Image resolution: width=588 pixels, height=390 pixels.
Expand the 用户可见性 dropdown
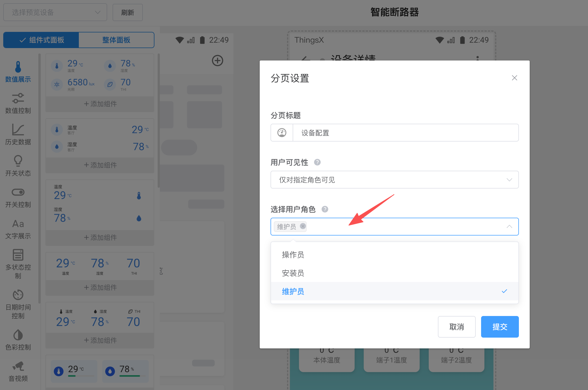click(x=394, y=180)
